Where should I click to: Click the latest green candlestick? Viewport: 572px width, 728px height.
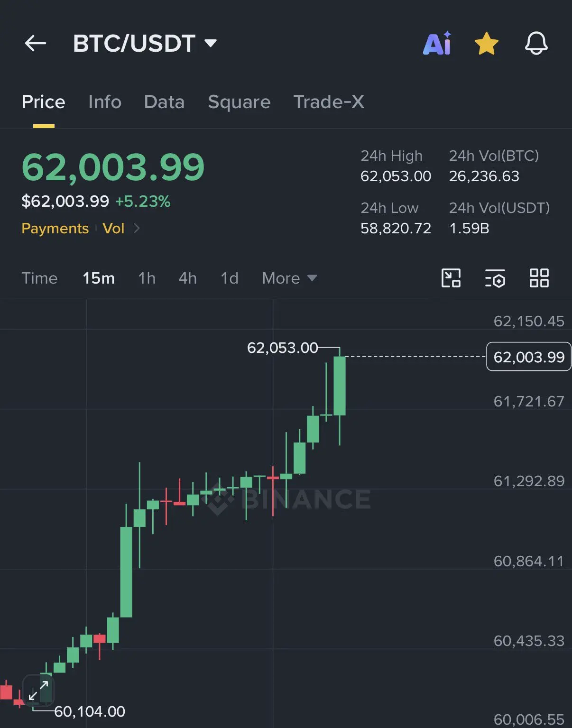pos(340,386)
